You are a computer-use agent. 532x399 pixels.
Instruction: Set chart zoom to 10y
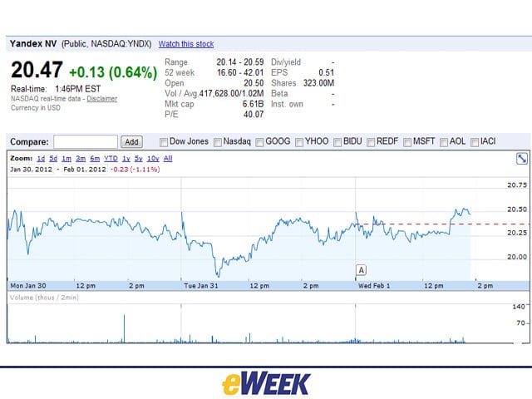pos(153,159)
